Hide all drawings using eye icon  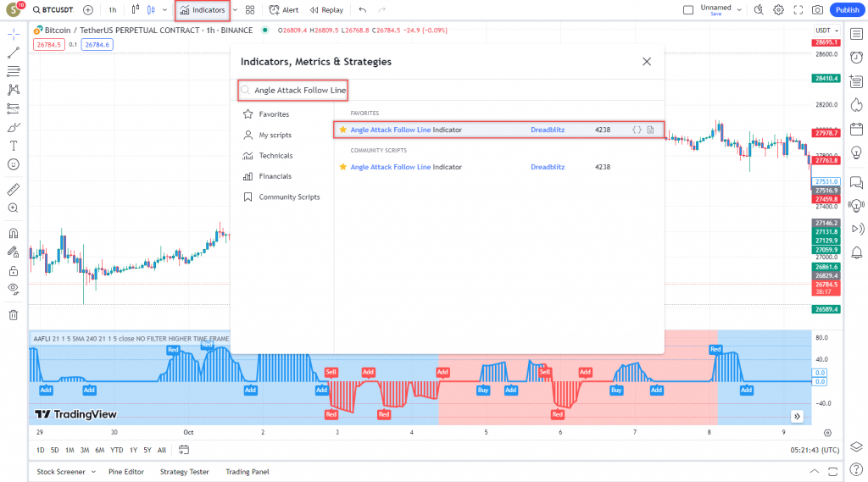14,289
